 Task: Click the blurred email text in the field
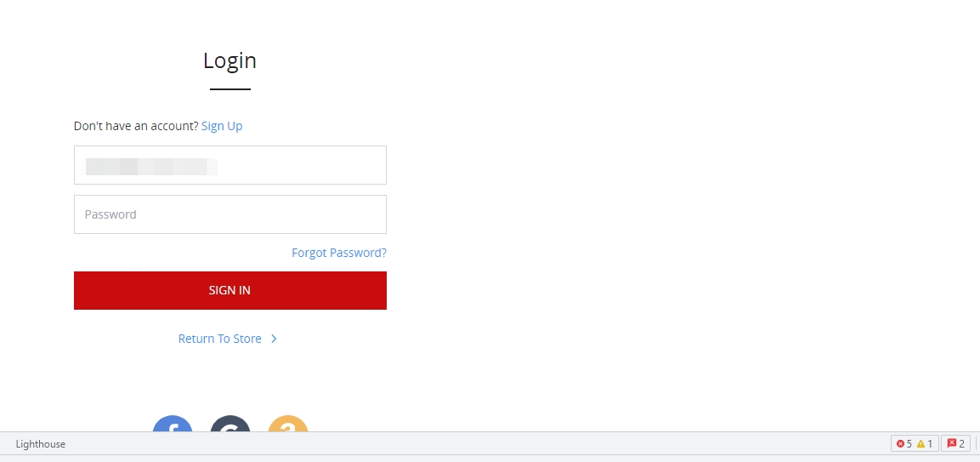[x=152, y=167]
